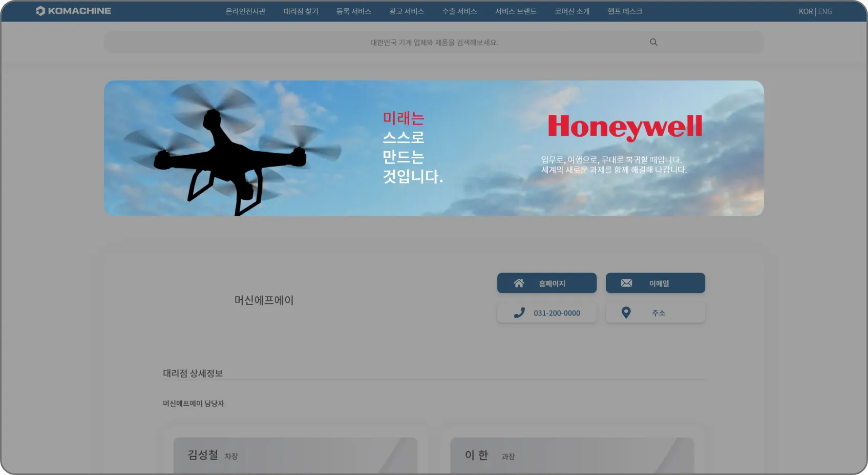The height and width of the screenshot is (475, 868).
Task: Open the 등록 서비스 menu
Action: click(x=353, y=11)
